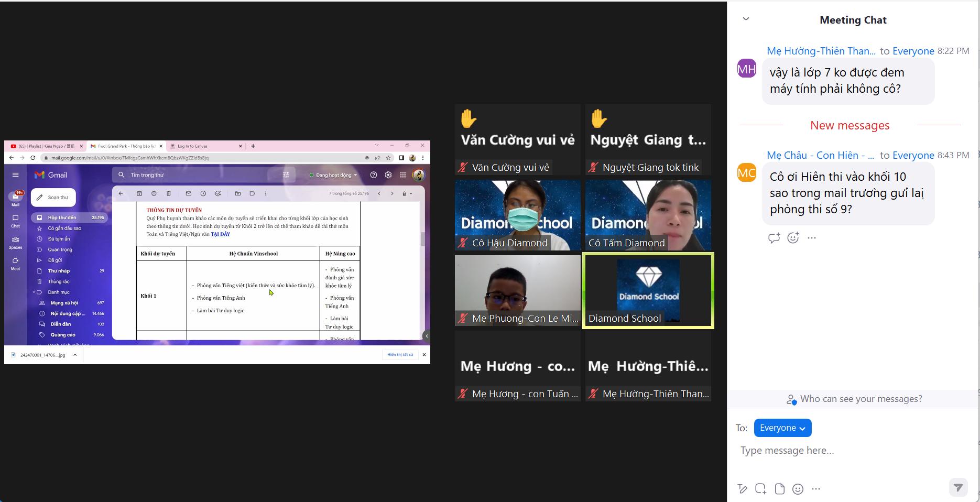Open the text formatting icon in chat
Image resolution: width=980 pixels, height=502 pixels.
pyautogui.click(x=742, y=489)
